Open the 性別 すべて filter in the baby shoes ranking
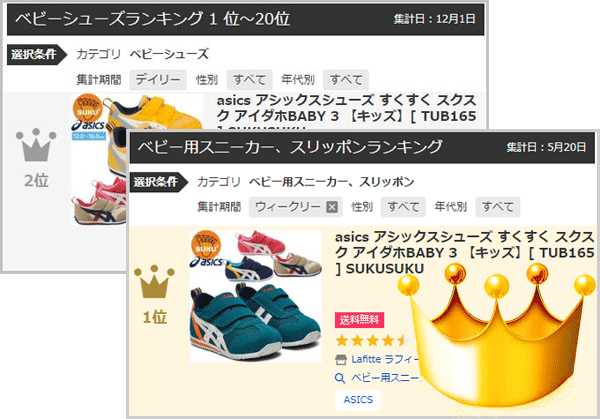Viewport: 600px width, 419px height. click(x=249, y=80)
